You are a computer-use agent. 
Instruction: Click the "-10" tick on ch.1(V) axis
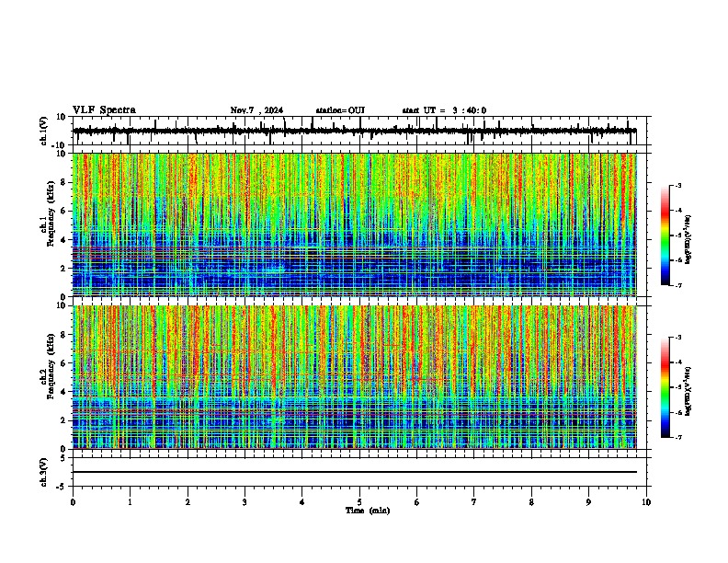click(x=60, y=145)
